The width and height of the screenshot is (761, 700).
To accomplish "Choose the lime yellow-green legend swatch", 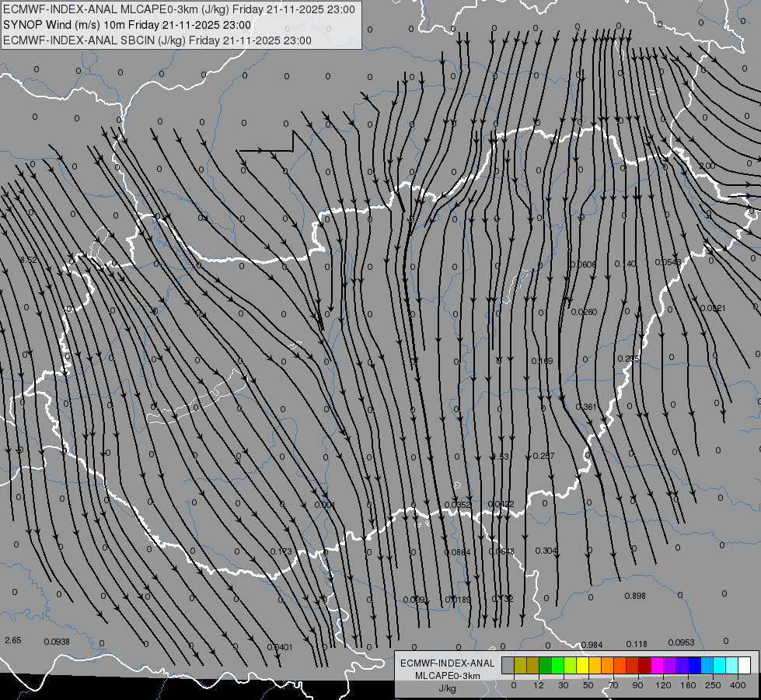I will tap(570, 666).
